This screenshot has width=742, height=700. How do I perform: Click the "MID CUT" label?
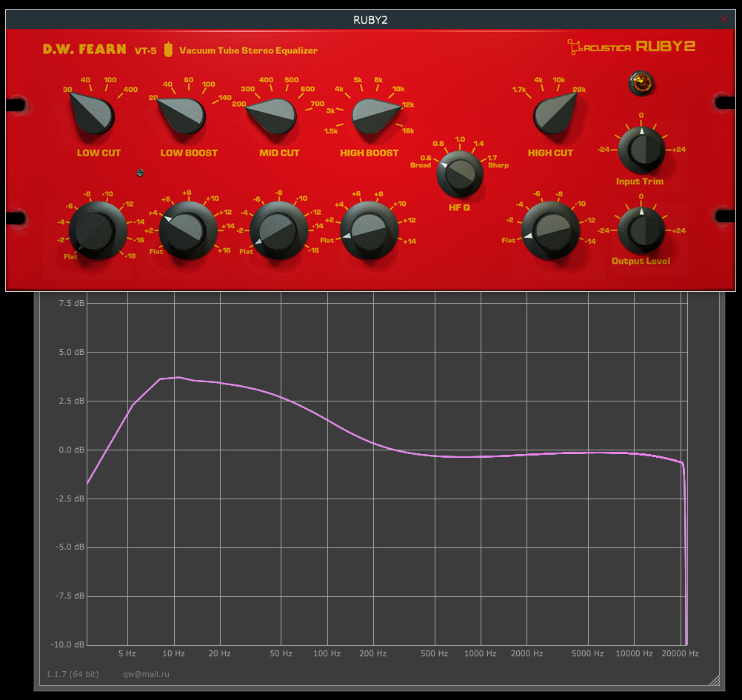[x=279, y=153]
